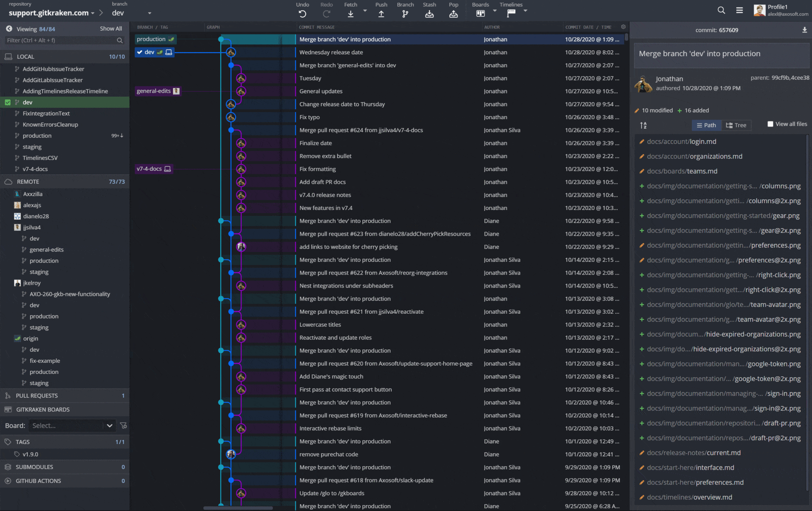Click the Stash toolbar icon
The image size is (812, 511).
coord(429,14)
